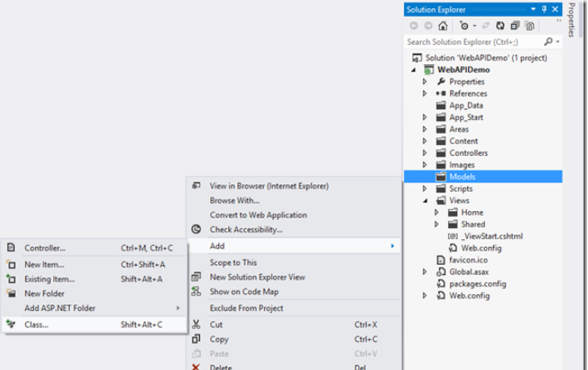
Task: Select Solution 'WebAPIDemo' (1 project) node
Action: [x=486, y=57]
